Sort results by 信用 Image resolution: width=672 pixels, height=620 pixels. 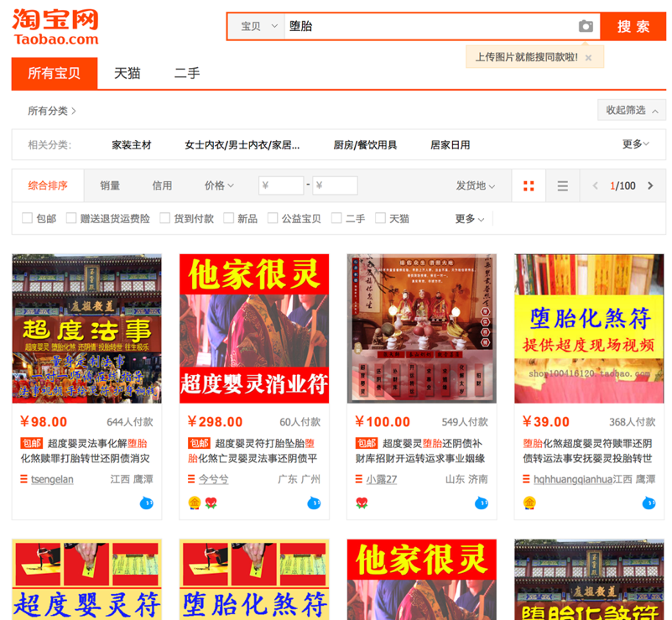162,185
